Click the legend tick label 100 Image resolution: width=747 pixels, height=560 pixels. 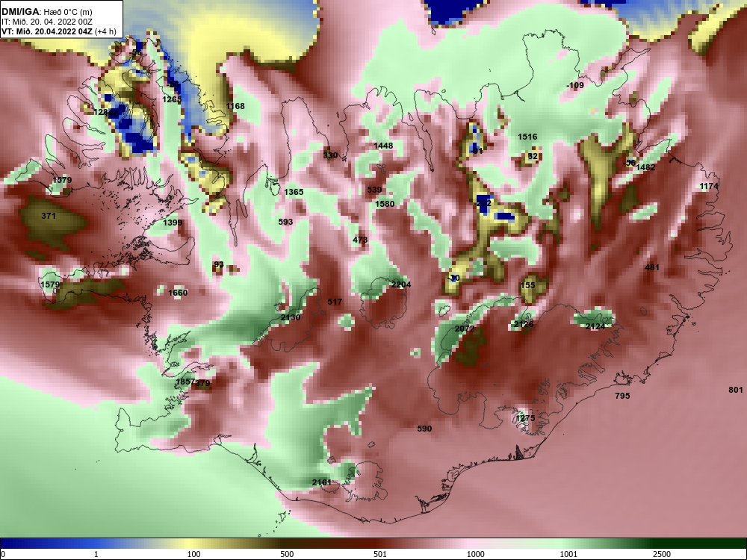point(193,554)
